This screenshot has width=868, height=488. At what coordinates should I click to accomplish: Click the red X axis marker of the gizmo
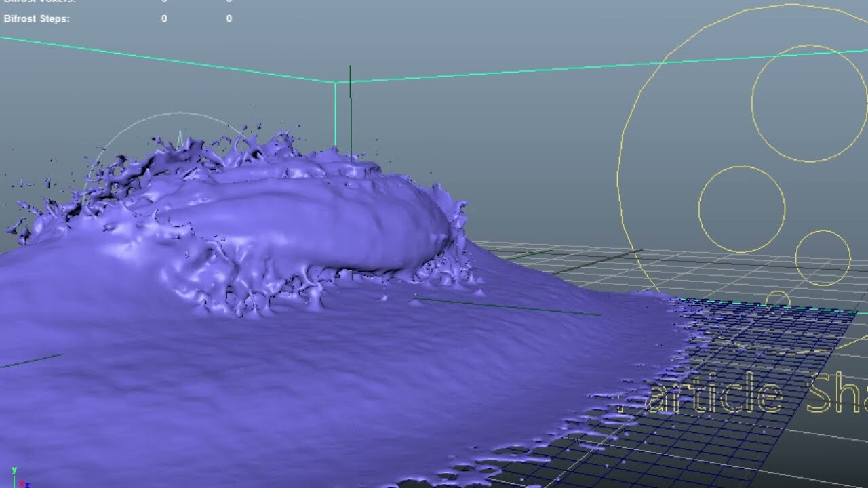[22, 483]
